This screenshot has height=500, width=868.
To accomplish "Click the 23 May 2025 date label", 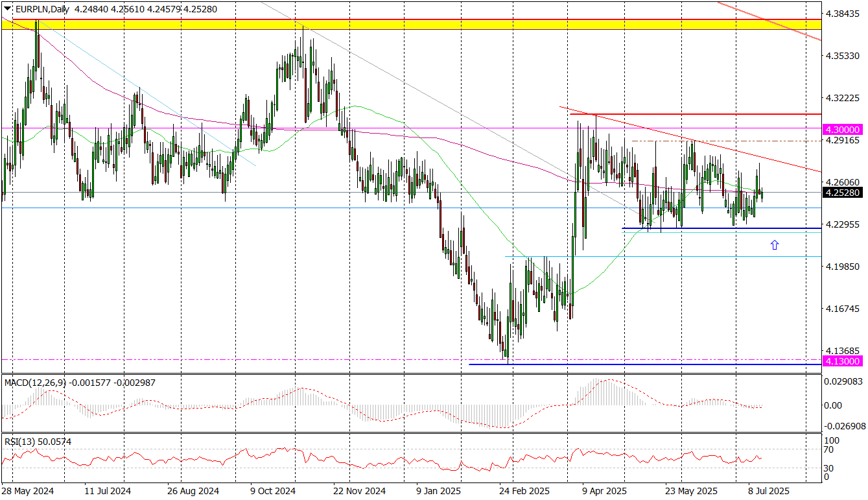I will pyautogui.click(x=691, y=491).
